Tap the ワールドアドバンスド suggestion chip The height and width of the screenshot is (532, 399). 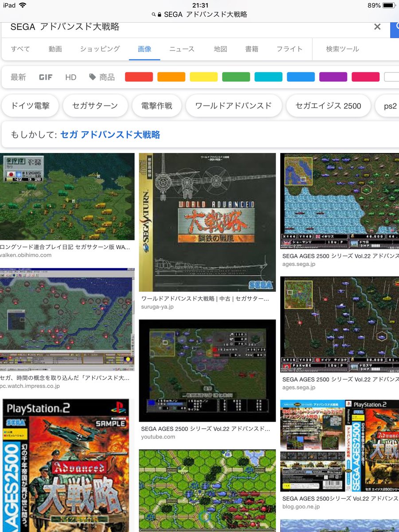click(x=233, y=106)
